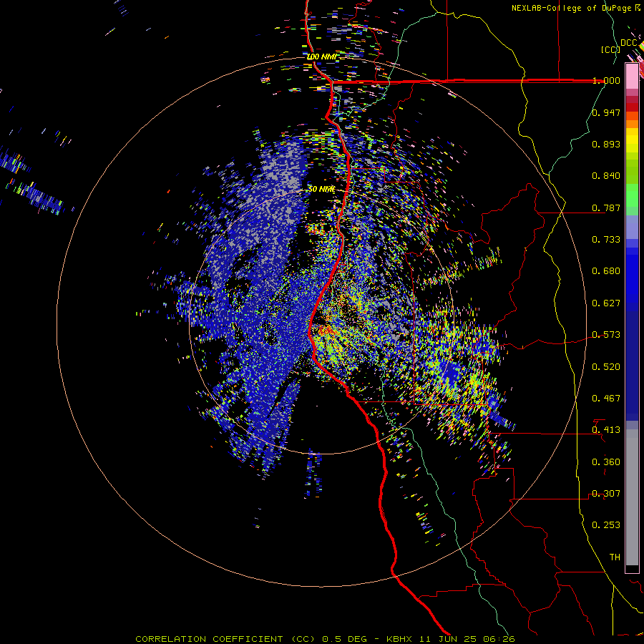Click the 0.893 scale value
Image resolution: width=644 pixels, height=644 pixels.
606,144
